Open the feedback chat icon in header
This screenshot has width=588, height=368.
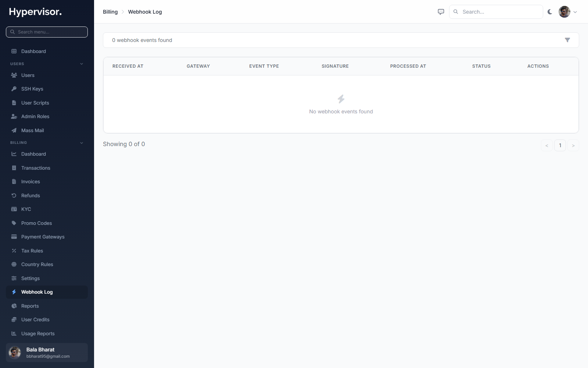[x=441, y=12]
